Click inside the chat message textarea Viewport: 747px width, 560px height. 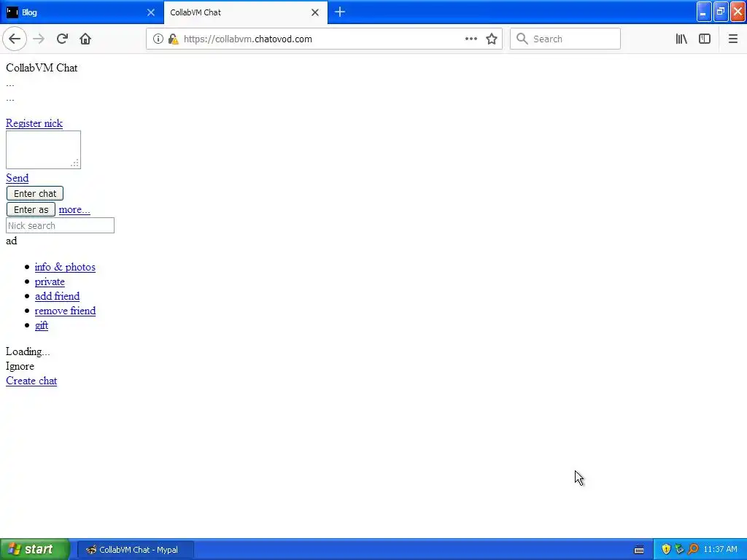pyautogui.click(x=43, y=149)
